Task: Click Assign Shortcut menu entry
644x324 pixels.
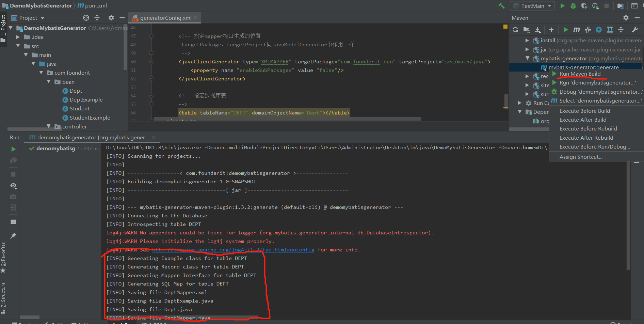Action: coord(581,157)
